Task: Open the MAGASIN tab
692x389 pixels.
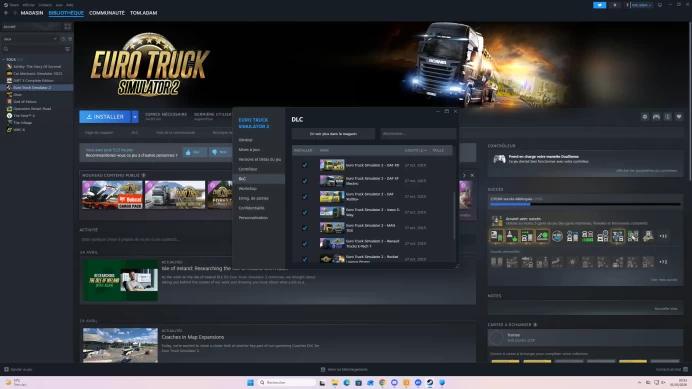Action: pos(32,13)
